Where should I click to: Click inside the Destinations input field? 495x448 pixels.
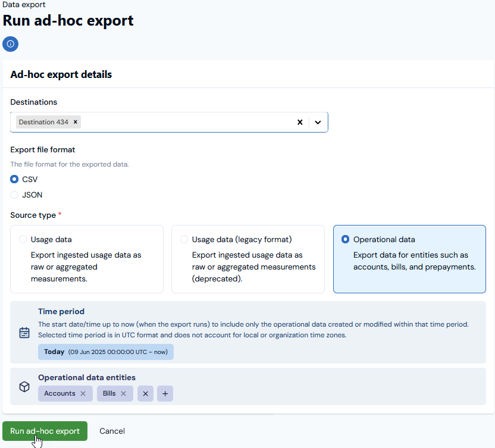tap(186, 122)
